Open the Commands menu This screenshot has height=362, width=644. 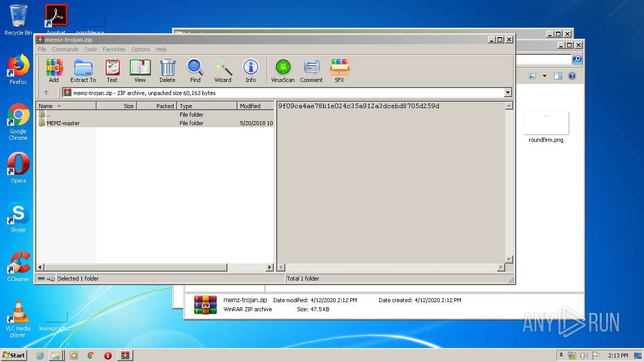pyautogui.click(x=65, y=49)
